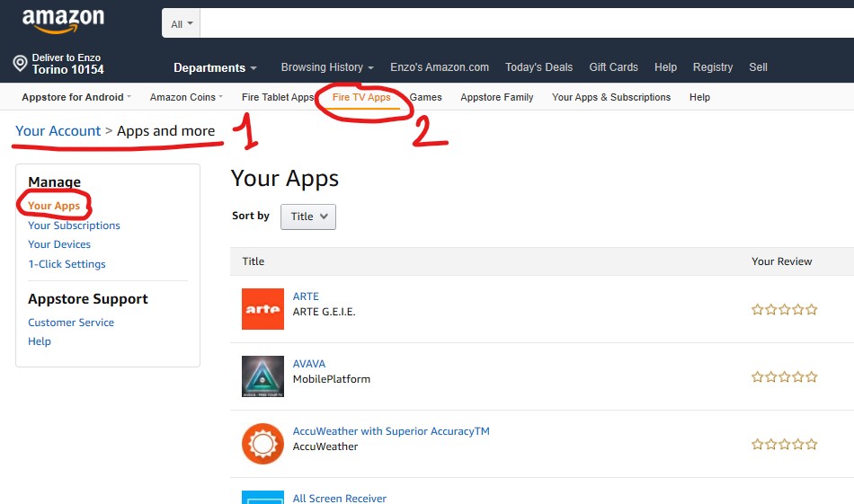Open the Sort by Title dropdown
This screenshot has width=854, height=504.
[308, 217]
